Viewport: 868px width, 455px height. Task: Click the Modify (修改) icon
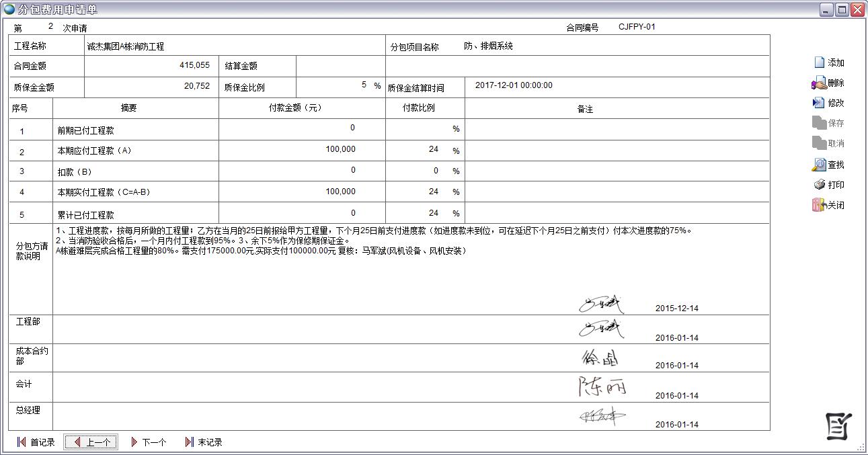[x=819, y=103]
